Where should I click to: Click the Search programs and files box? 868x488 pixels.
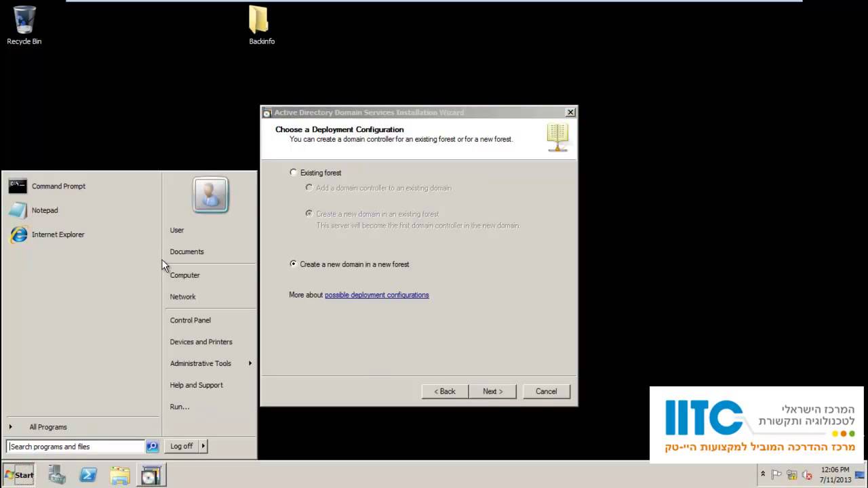[x=76, y=447]
